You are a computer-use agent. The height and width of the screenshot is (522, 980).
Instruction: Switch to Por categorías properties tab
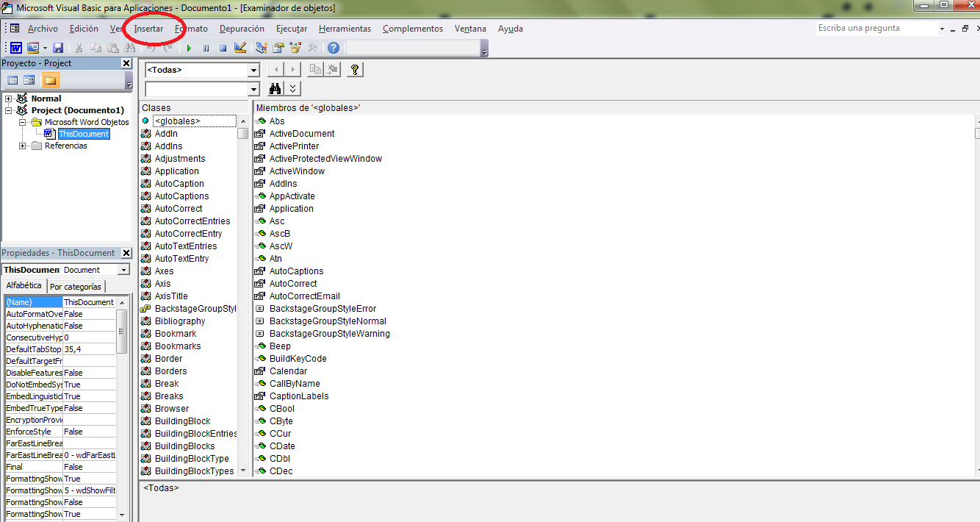(76, 287)
